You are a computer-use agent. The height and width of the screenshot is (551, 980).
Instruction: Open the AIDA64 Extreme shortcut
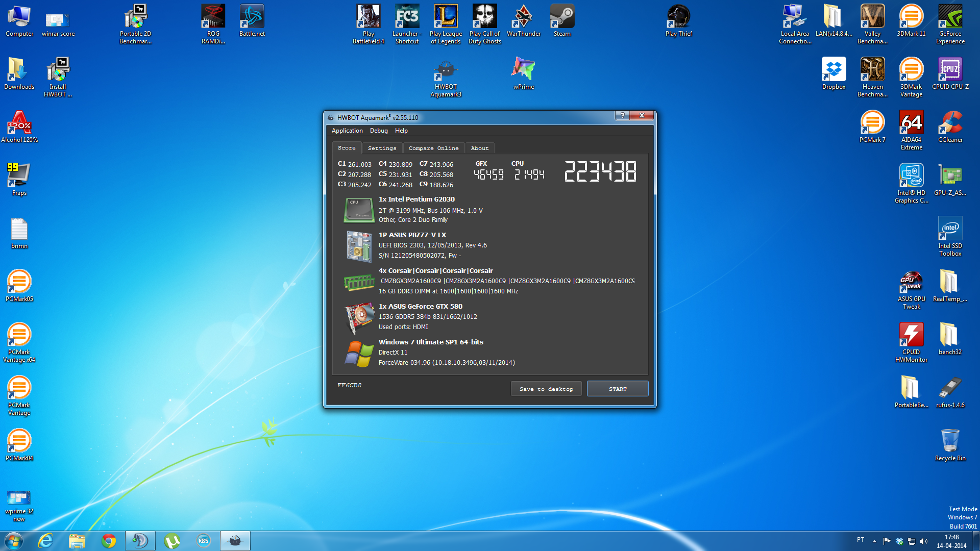pos(911,130)
